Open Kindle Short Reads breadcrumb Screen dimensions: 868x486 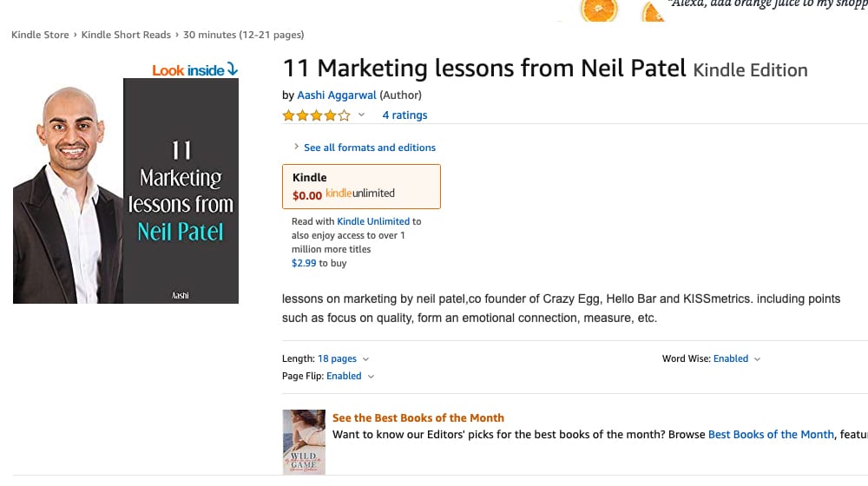[x=126, y=35]
